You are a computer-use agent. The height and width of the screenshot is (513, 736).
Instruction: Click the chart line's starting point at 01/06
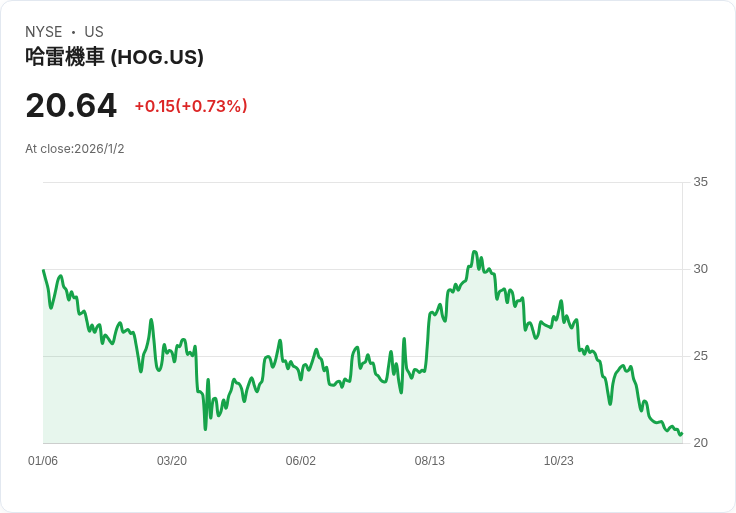click(44, 270)
